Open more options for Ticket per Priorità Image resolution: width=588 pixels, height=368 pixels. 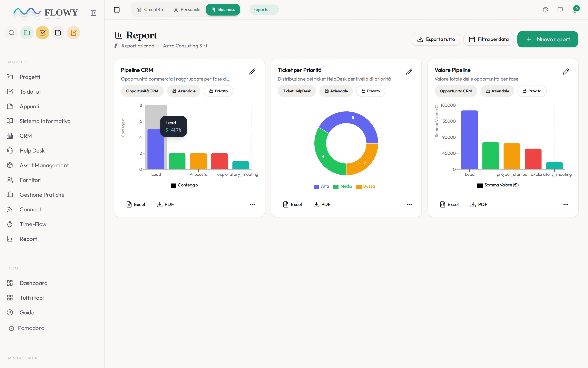(409, 204)
